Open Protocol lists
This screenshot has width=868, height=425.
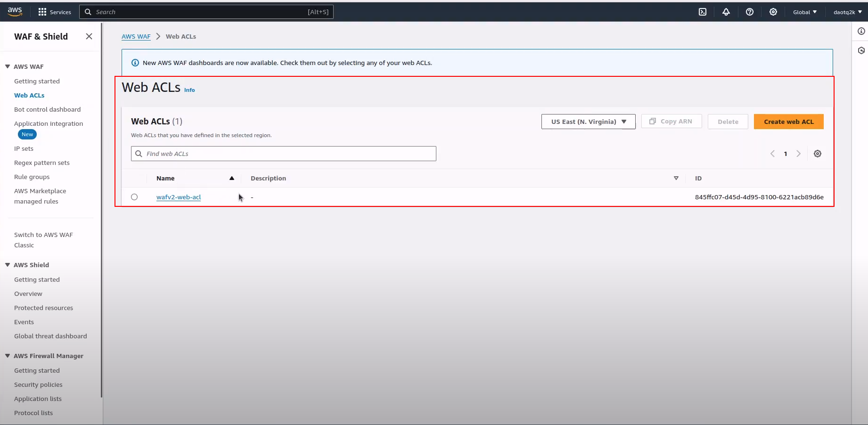click(33, 413)
